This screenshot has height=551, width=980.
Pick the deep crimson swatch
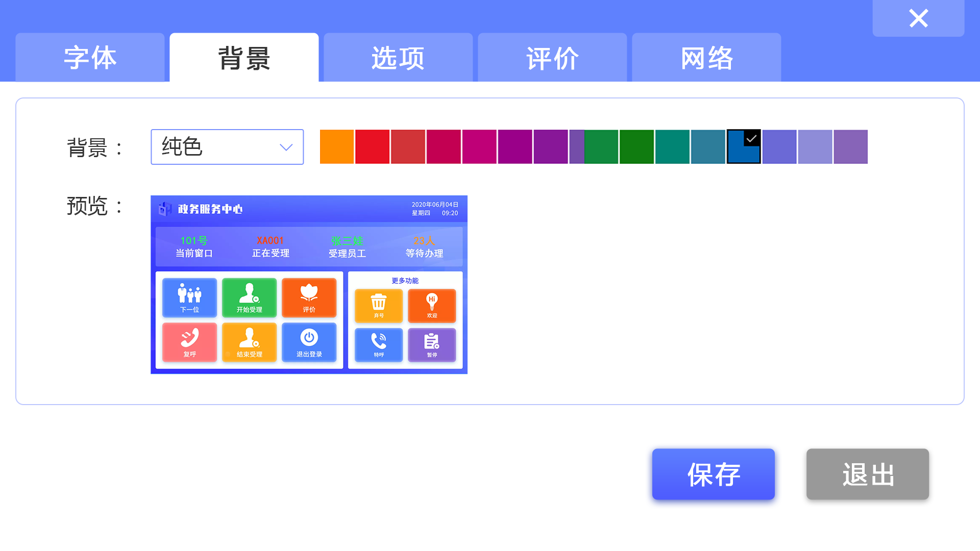[x=444, y=147]
